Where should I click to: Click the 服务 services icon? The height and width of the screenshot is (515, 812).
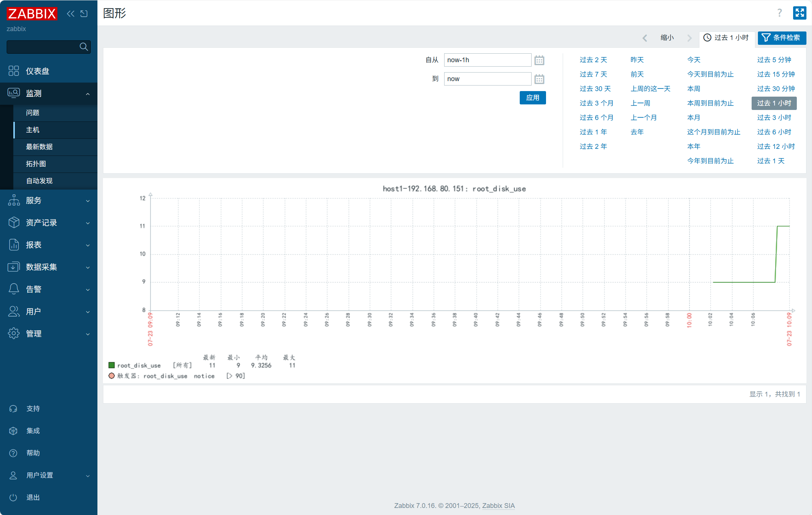click(14, 200)
